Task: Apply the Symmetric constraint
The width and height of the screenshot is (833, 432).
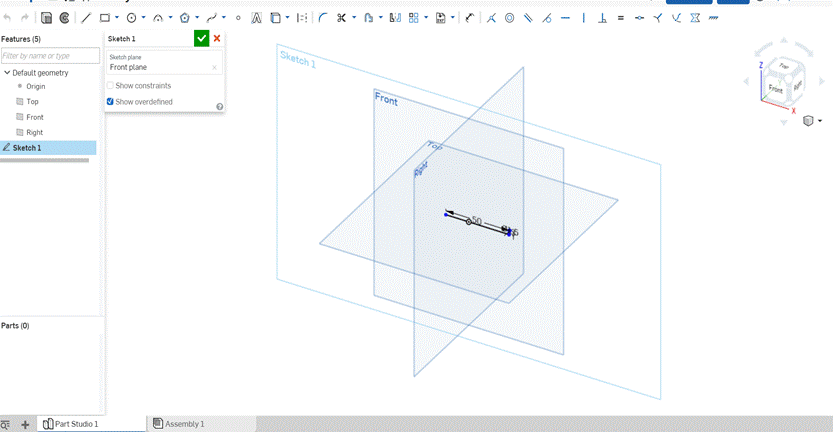Action: (695, 18)
